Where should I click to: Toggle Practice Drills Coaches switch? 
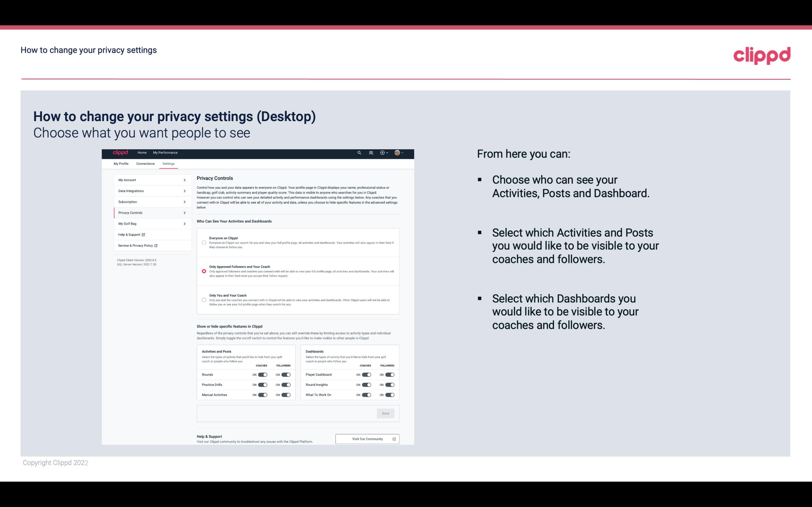262,384
